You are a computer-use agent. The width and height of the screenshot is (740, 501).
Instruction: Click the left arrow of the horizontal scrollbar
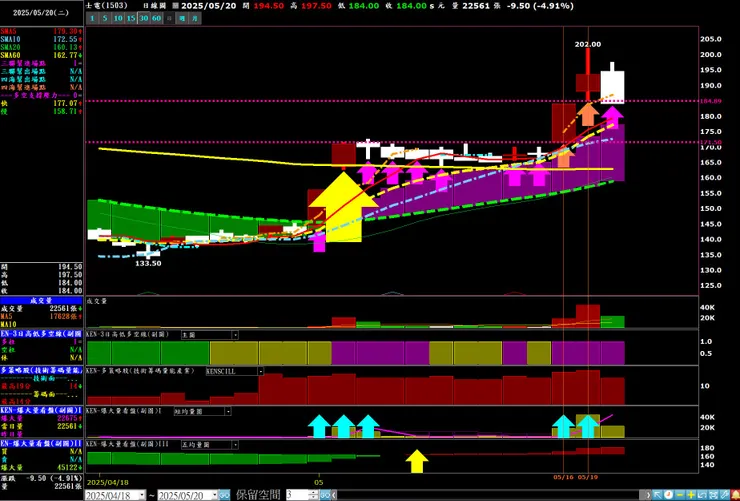335,495
